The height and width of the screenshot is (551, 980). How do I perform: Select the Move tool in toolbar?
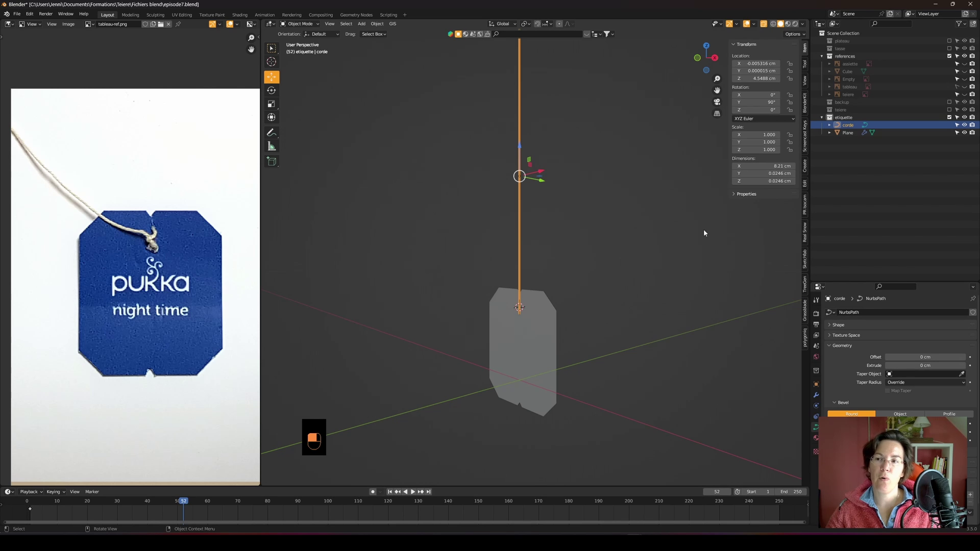click(272, 77)
